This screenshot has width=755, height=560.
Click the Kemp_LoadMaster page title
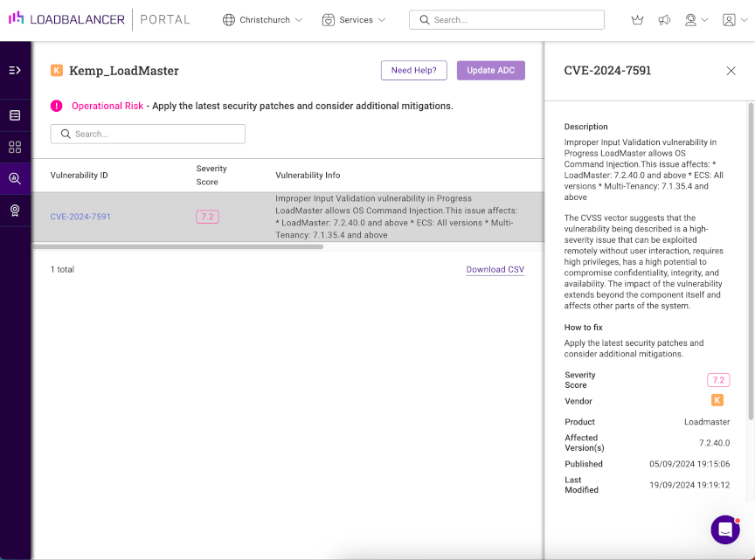pyautogui.click(x=124, y=71)
